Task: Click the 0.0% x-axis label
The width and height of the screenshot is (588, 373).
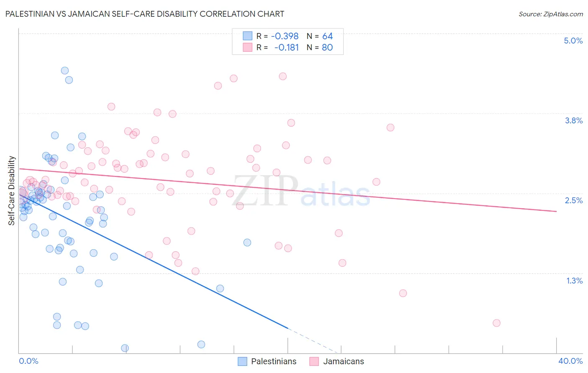Action: point(28,361)
